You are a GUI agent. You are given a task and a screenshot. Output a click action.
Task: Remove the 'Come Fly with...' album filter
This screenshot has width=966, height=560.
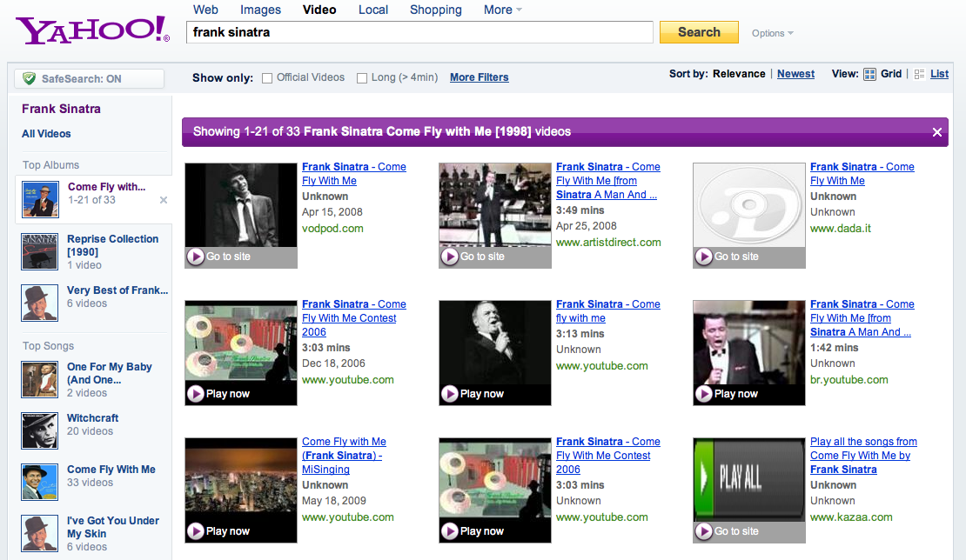pyautogui.click(x=164, y=200)
